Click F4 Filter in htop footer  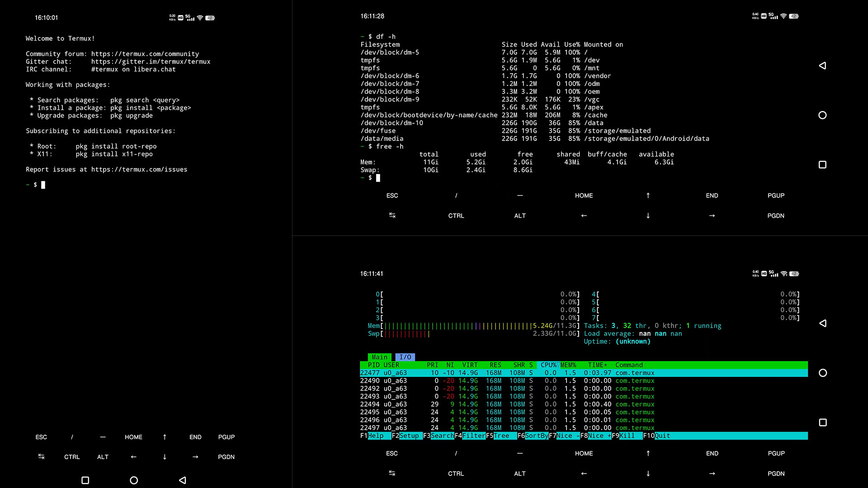(x=470, y=436)
